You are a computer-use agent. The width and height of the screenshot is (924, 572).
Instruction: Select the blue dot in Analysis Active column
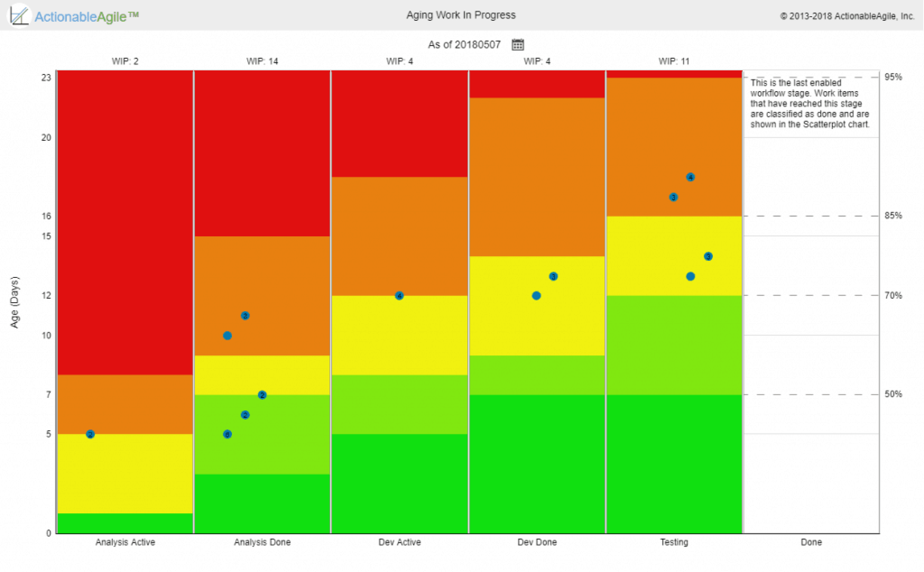coord(89,434)
